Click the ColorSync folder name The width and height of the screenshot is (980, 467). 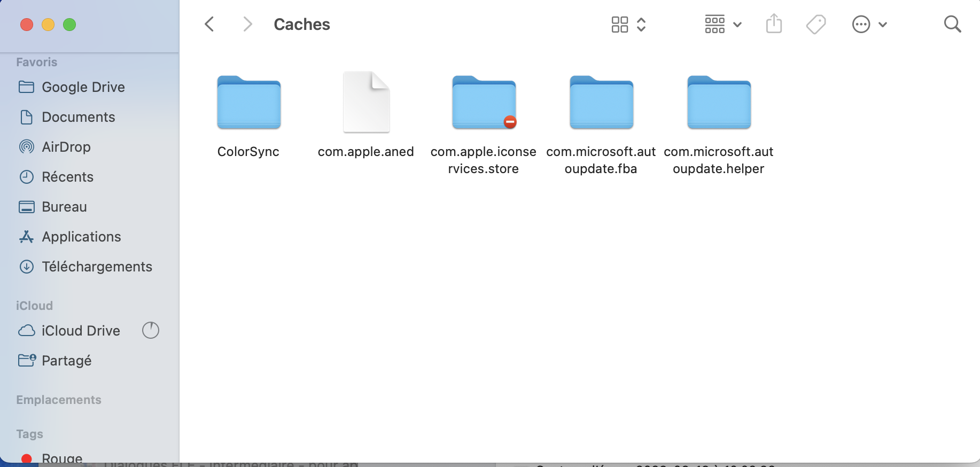[x=248, y=152]
